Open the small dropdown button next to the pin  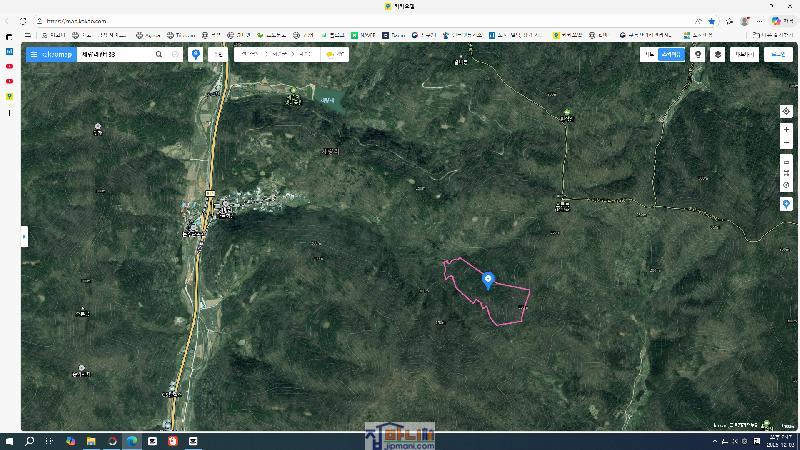click(217, 55)
